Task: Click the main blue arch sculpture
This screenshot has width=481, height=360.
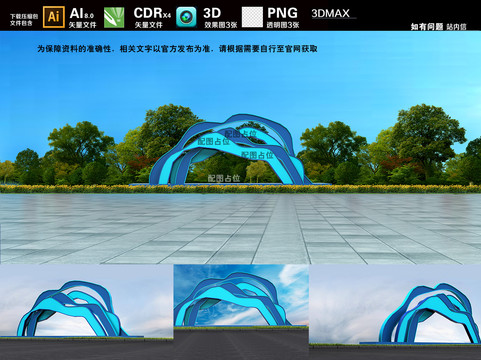Action: (x=230, y=150)
